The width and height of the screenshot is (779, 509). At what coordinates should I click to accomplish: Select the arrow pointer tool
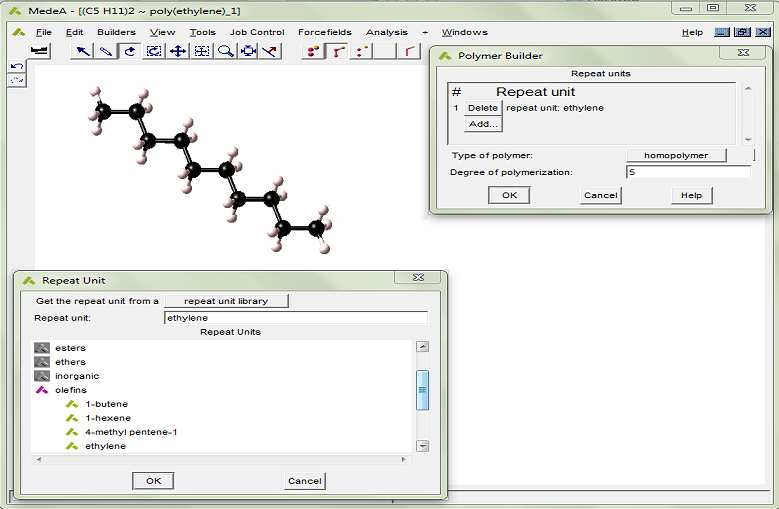[x=82, y=51]
